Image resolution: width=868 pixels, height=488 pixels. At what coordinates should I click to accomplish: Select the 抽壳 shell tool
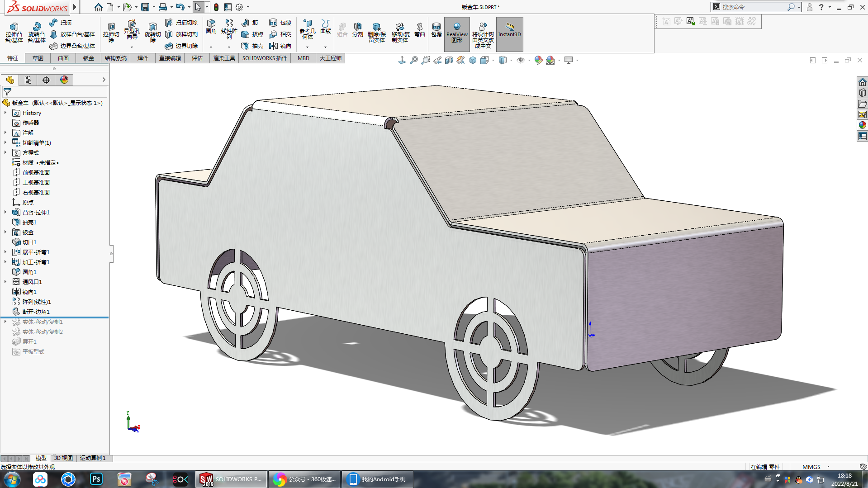(252, 46)
